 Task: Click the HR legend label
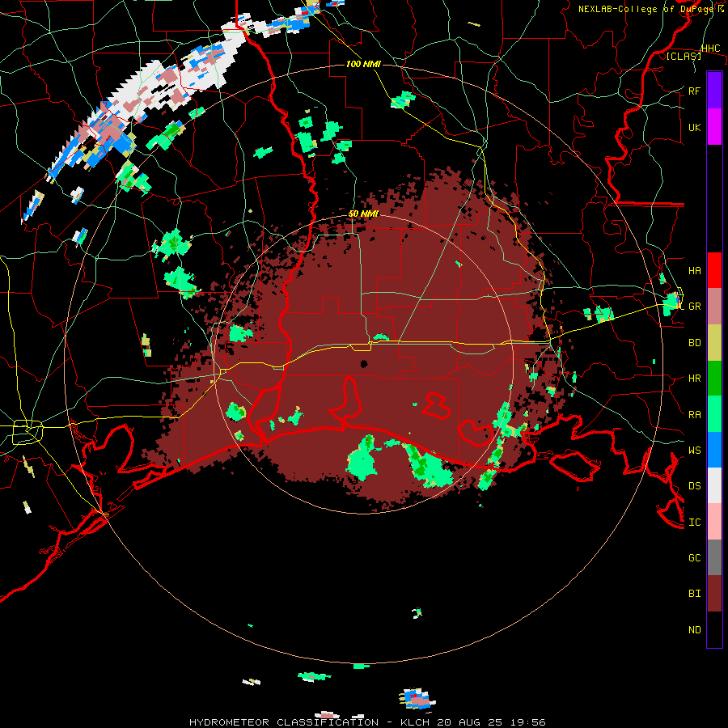(695, 379)
